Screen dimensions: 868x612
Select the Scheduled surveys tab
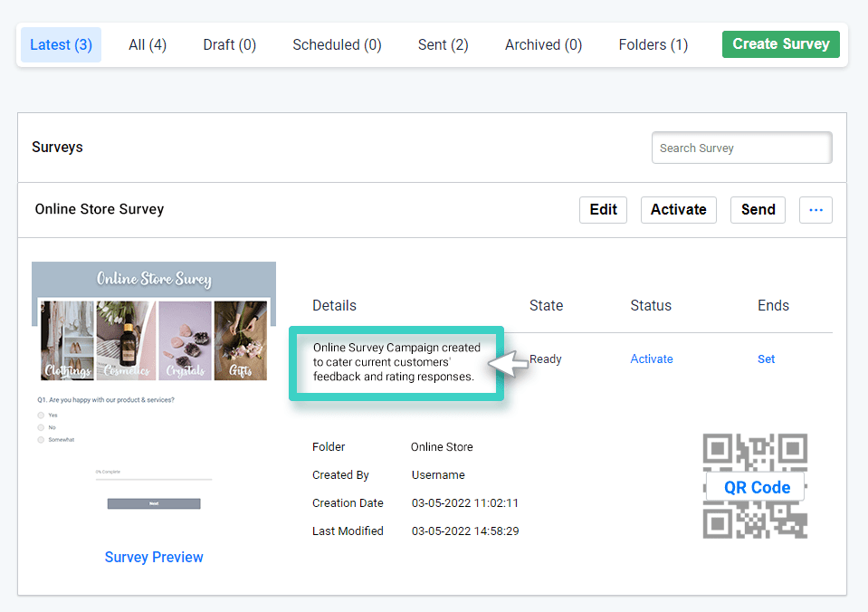click(x=336, y=44)
